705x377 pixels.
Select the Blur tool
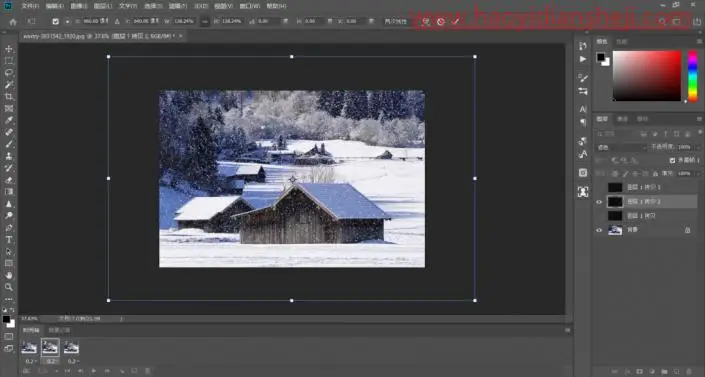coord(9,204)
